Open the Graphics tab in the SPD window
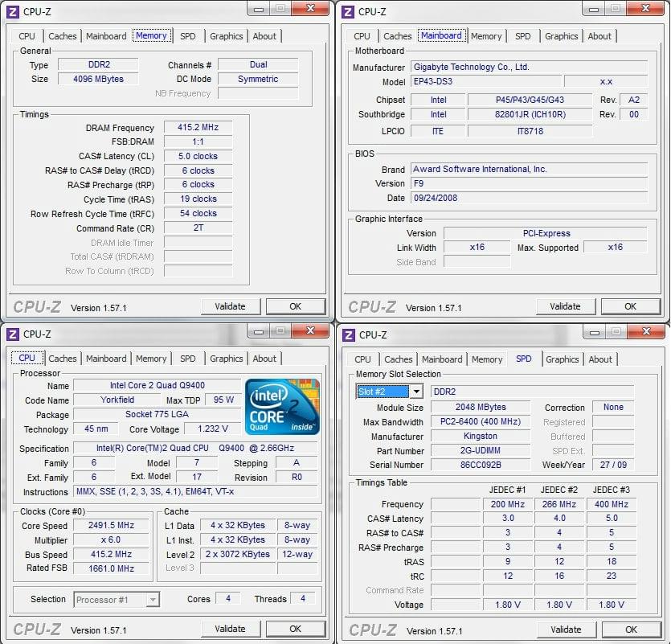This screenshot has width=671, height=644. coord(563,359)
